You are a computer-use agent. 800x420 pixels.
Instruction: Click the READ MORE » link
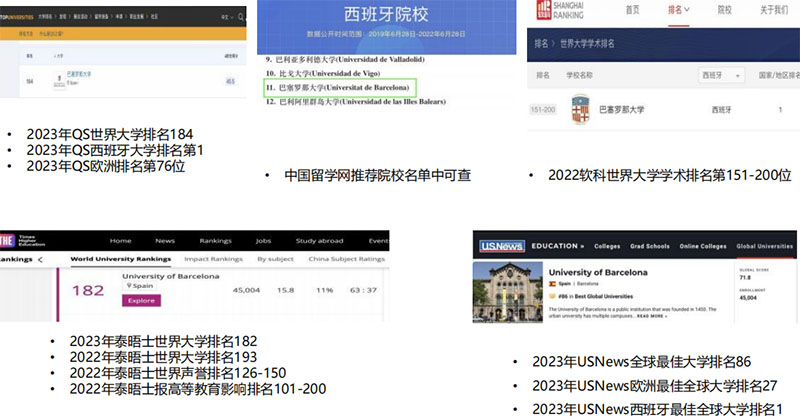(652, 316)
